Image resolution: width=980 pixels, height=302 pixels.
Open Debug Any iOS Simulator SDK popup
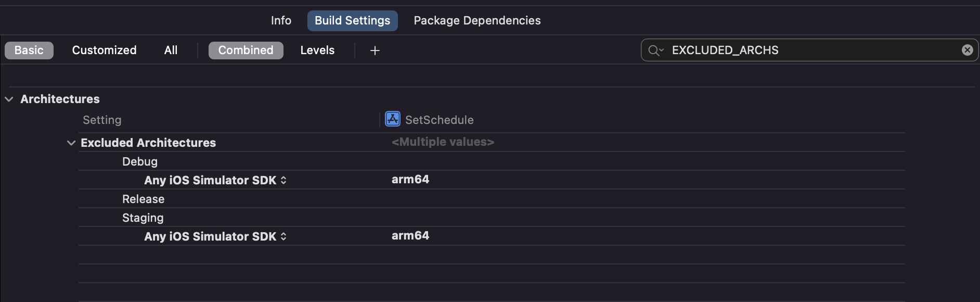click(x=215, y=180)
